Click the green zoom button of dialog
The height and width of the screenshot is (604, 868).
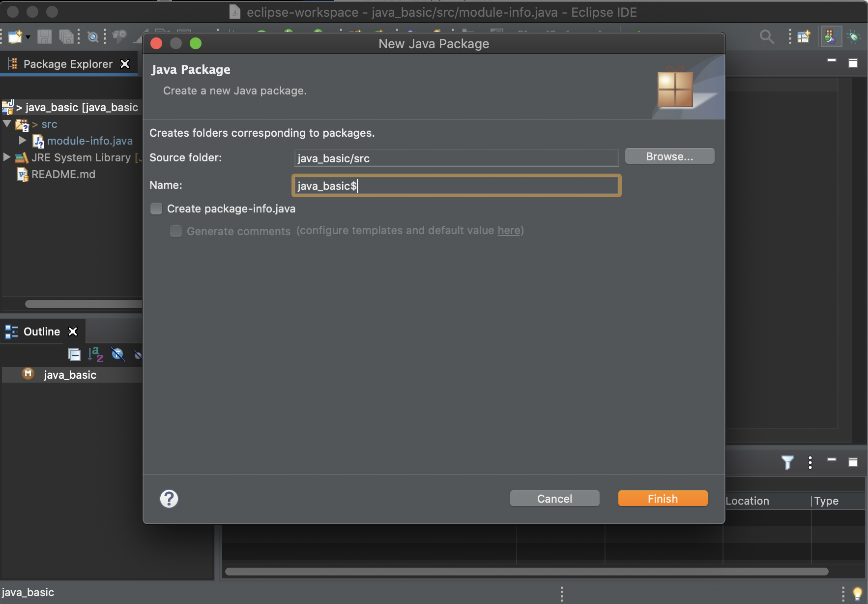tap(196, 43)
